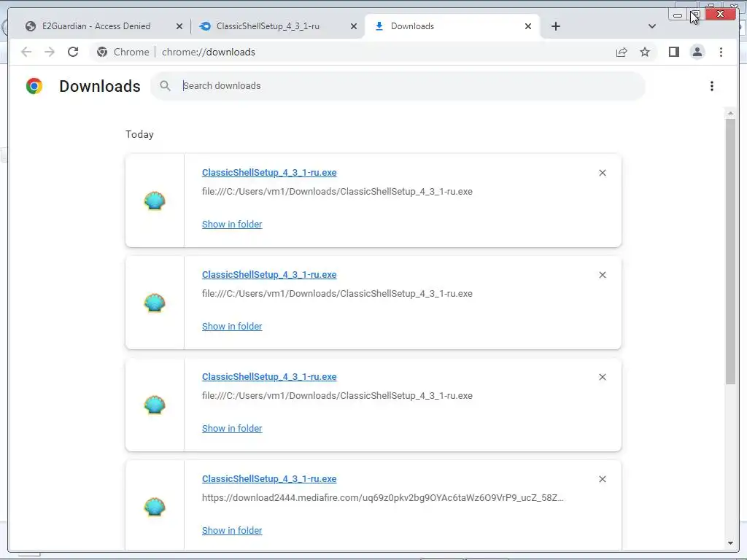Image resolution: width=747 pixels, height=560 pixels.
Task: Minimize the Chrome window
Action: [x=678, y=15]
